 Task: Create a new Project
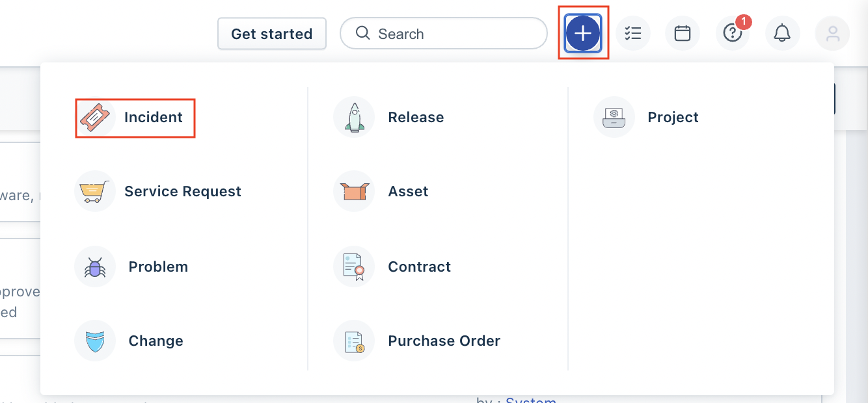coord(673,117)
